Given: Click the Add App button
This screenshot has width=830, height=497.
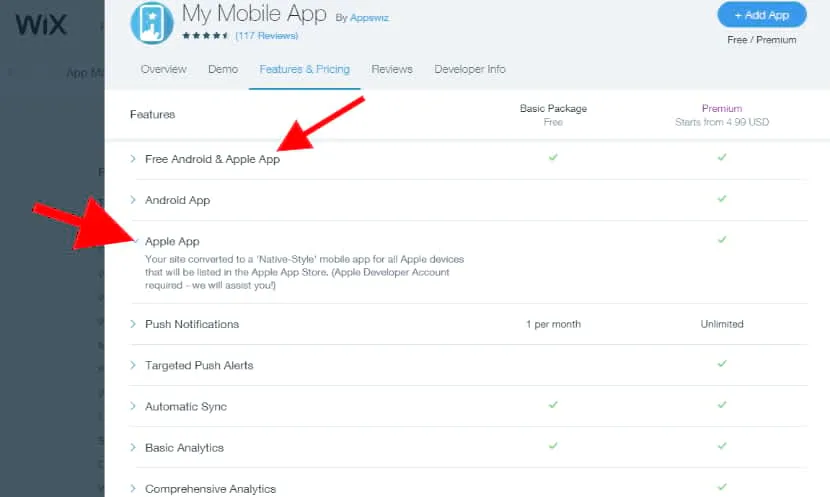Looking at the screenshot, I should point(762,15).
